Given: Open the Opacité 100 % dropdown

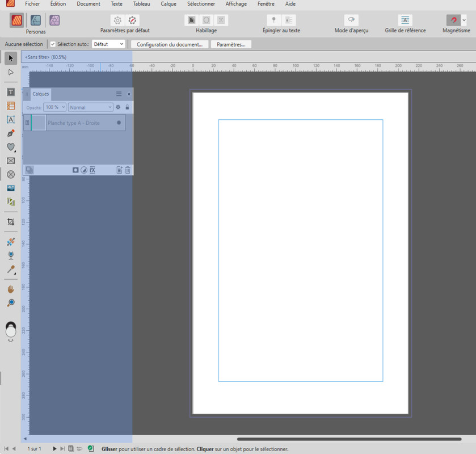Looking at the screenshot, I should click(54, 107).
